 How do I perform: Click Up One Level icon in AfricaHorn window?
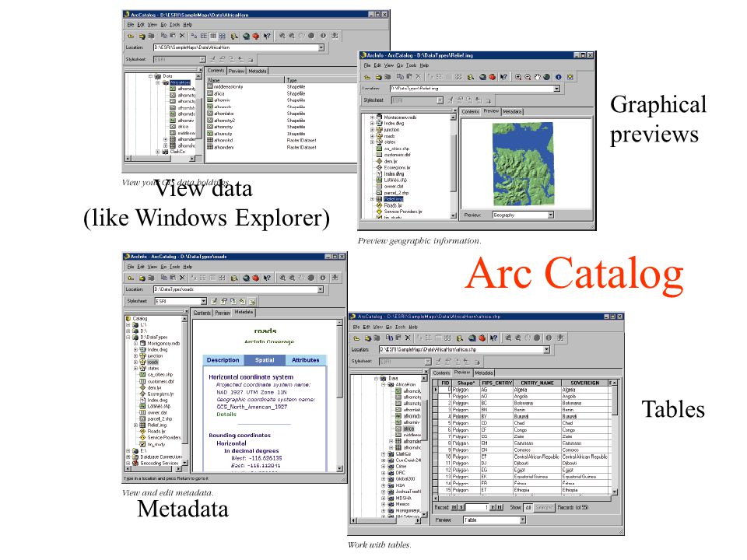pyautogui.click(x=131, y=36)
